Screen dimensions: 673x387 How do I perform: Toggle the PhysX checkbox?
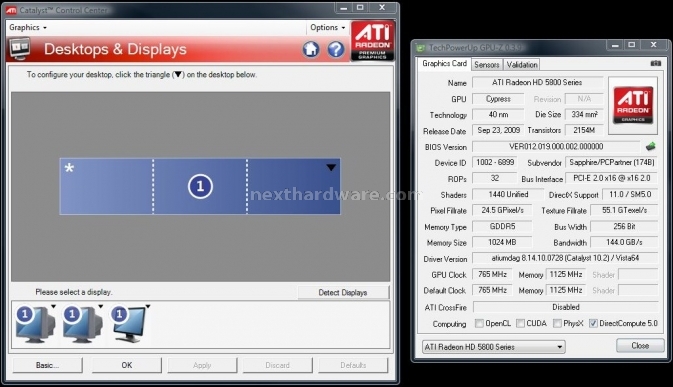tap(557, 324)
